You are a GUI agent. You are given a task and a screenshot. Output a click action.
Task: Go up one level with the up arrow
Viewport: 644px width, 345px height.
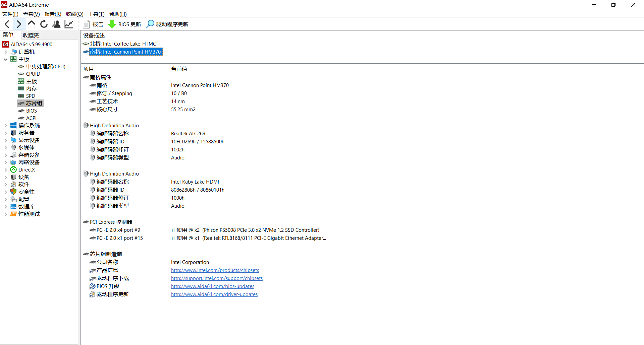(x=32, y=24)
